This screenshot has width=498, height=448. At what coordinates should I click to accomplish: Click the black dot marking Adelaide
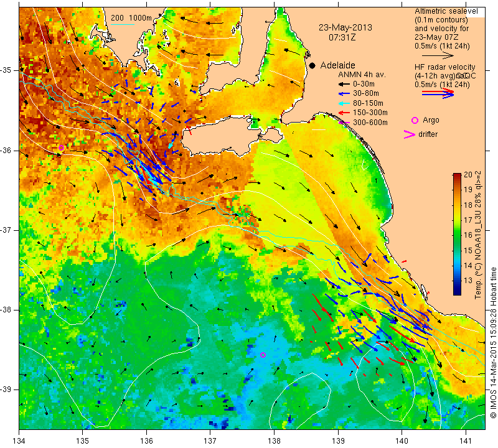pyautogui.click(x=312, y=65)
